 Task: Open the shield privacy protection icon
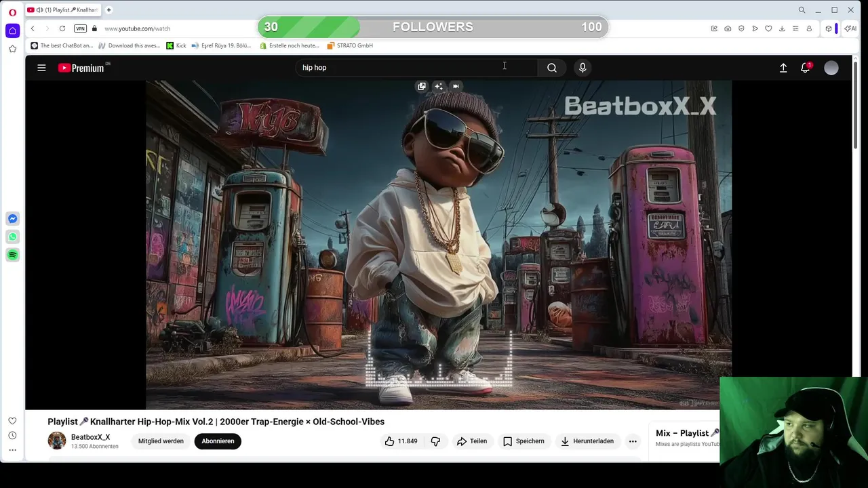click(741, 28)
